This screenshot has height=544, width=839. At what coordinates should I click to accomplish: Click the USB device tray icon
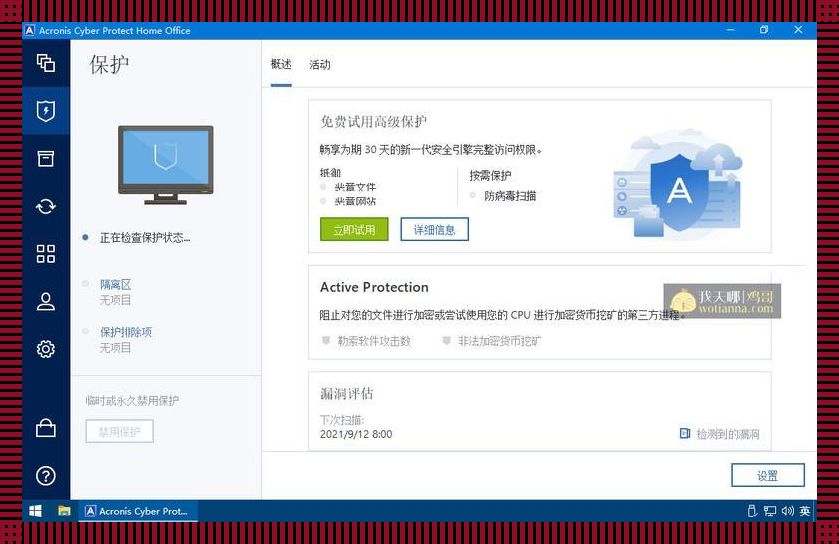752,511
